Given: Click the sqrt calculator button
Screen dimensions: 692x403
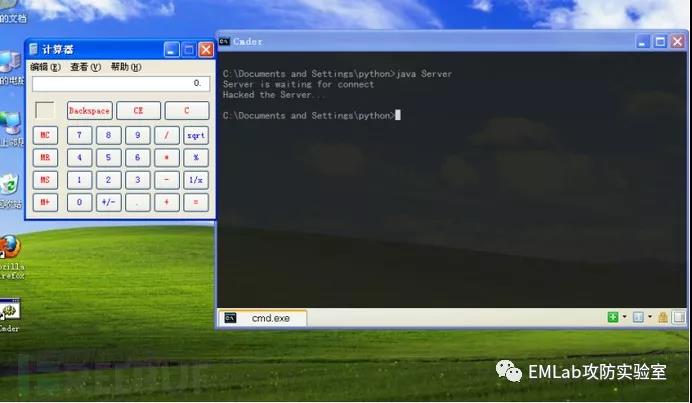Looking at the screenshot, I should click(196, 136).
